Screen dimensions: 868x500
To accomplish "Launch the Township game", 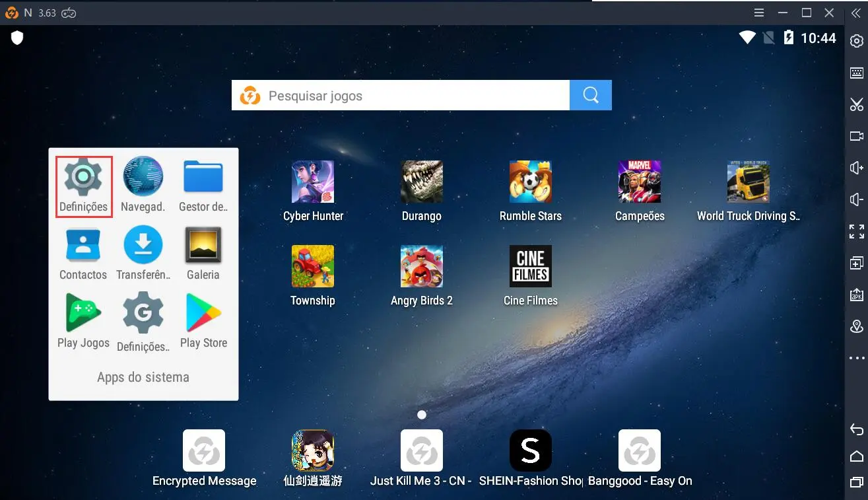I will pyautogui.click(x=313, y=276).
